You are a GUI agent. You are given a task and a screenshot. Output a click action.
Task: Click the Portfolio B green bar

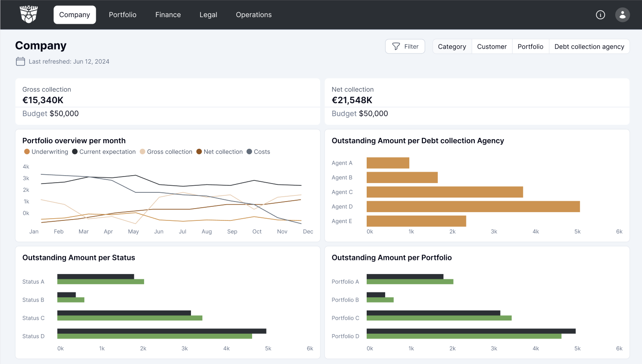click(x=380, y=300)
